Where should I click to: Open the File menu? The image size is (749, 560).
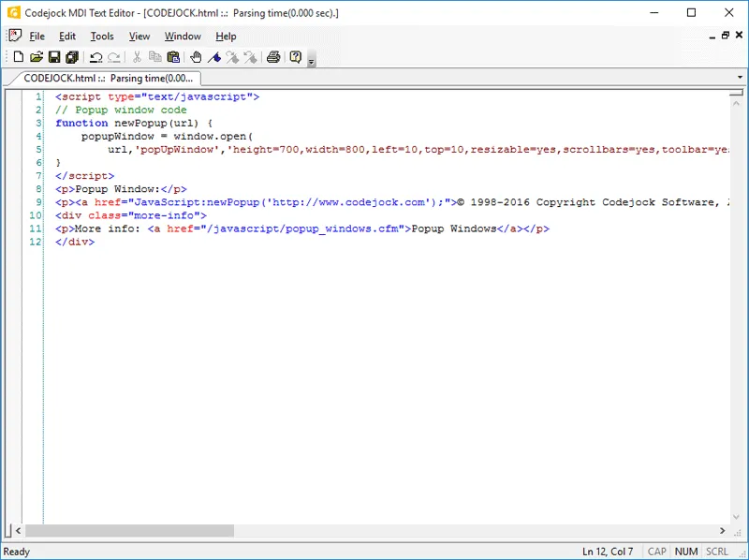tap(37, 37)
